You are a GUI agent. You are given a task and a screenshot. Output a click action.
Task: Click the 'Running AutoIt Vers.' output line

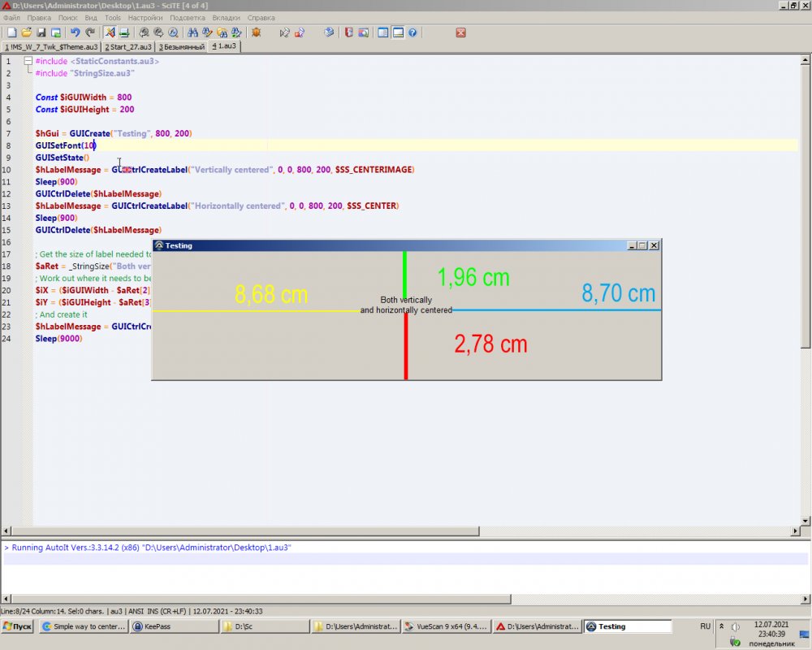[148, 548]
